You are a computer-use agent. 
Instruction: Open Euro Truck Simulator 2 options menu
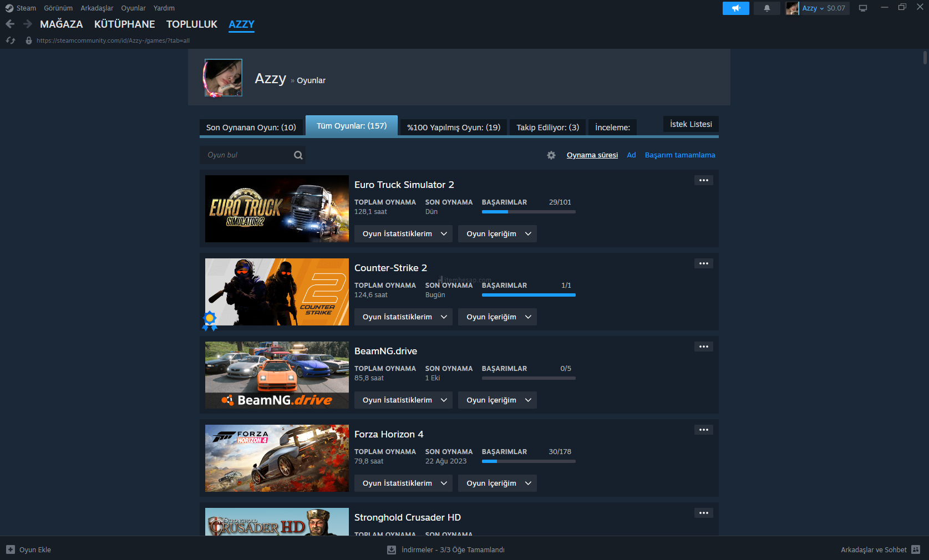pyautogui.click(x=703, y=180)
